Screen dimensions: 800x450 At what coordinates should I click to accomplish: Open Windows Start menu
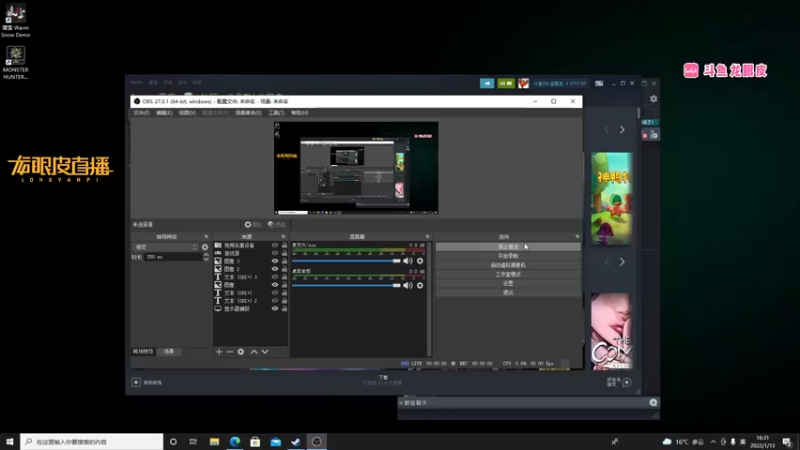coord(10,442)
